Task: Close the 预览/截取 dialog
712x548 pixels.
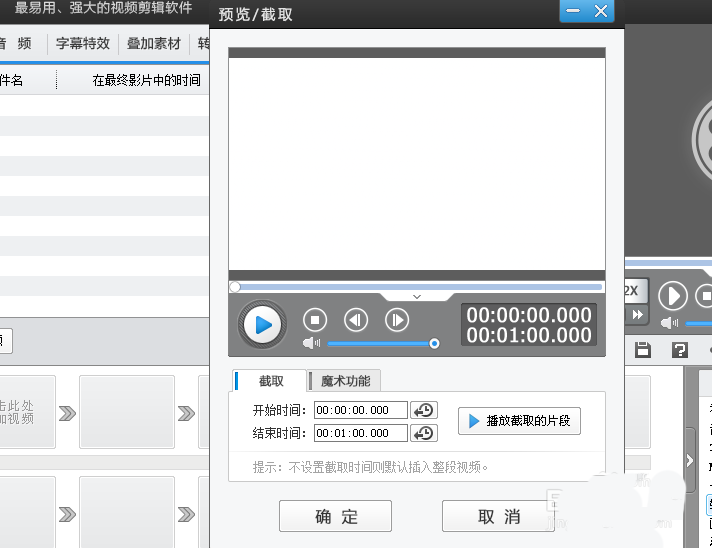Action: click(x=601, y=10)
